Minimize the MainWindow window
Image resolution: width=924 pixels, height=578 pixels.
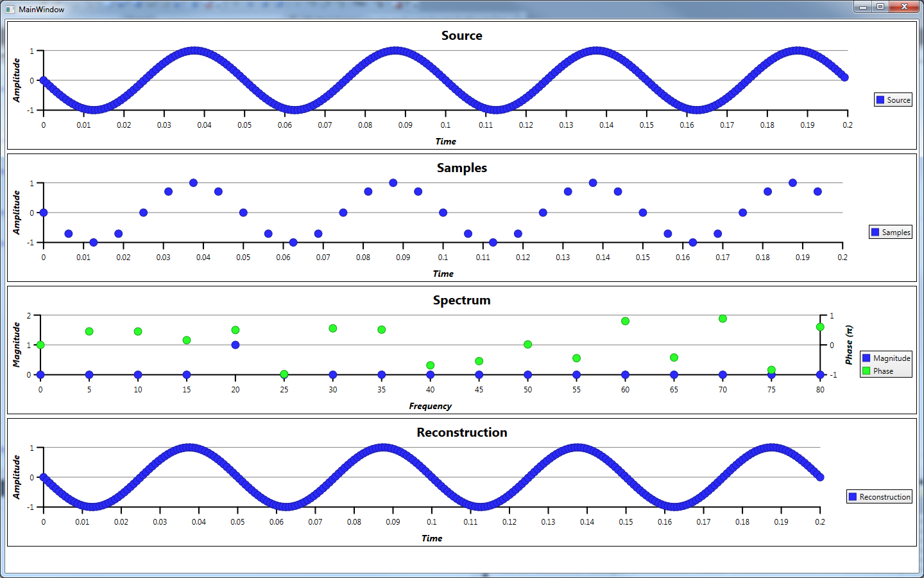click(863, 7)
